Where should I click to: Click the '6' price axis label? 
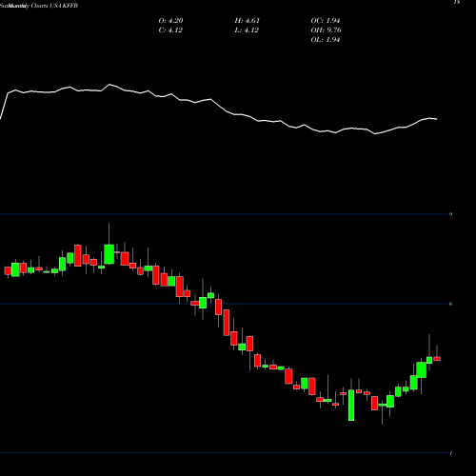click(x=450, y=304)
